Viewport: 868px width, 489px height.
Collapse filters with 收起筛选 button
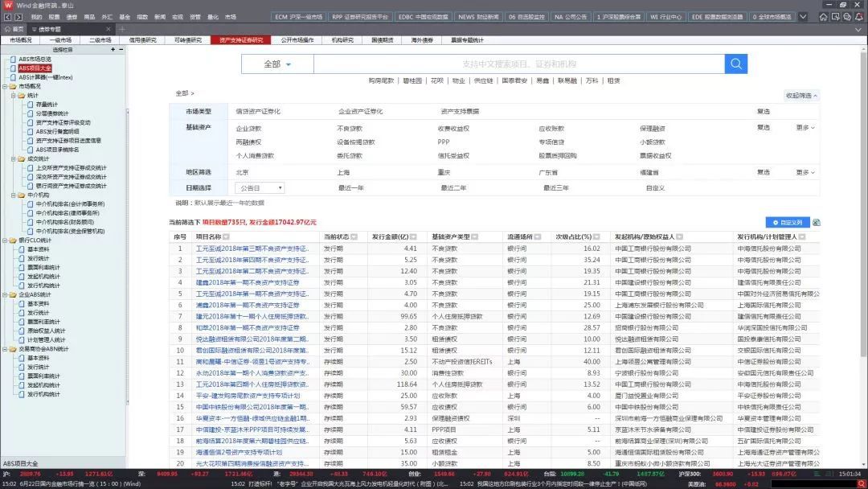tap(801, 95)
